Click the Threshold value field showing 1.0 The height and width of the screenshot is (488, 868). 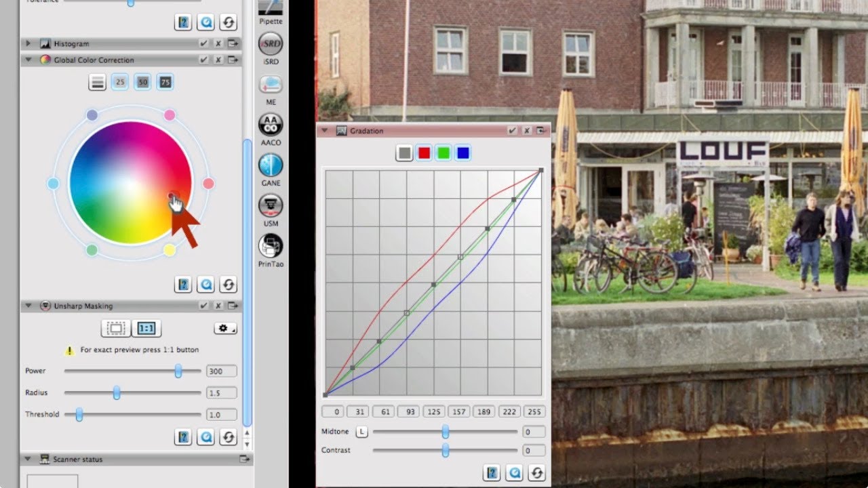222,414
